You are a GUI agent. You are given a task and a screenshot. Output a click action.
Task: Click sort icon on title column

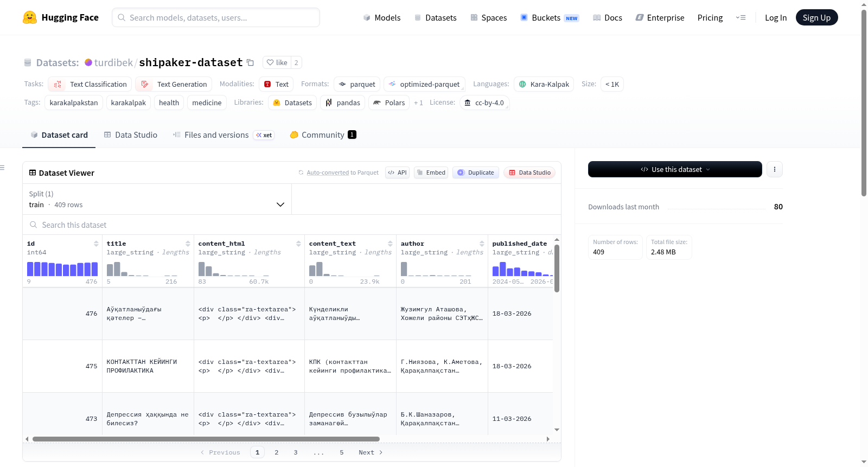point(188,244)
